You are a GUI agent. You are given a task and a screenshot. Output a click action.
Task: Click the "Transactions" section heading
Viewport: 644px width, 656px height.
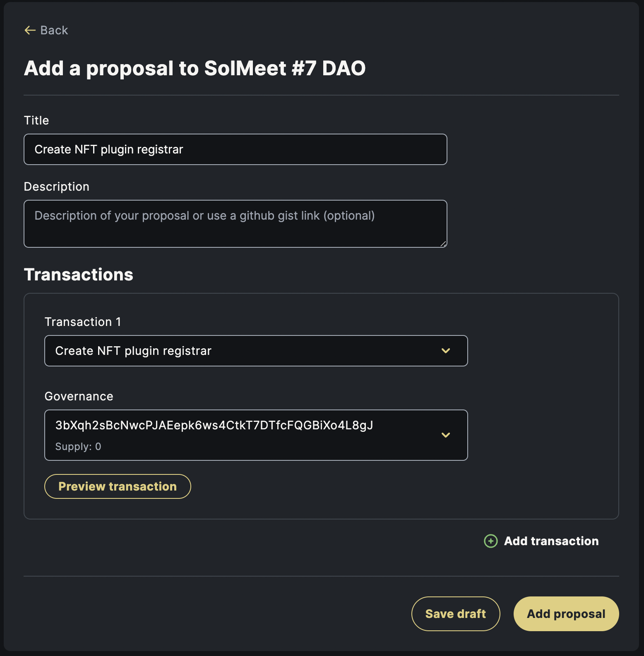click(79, 275)
